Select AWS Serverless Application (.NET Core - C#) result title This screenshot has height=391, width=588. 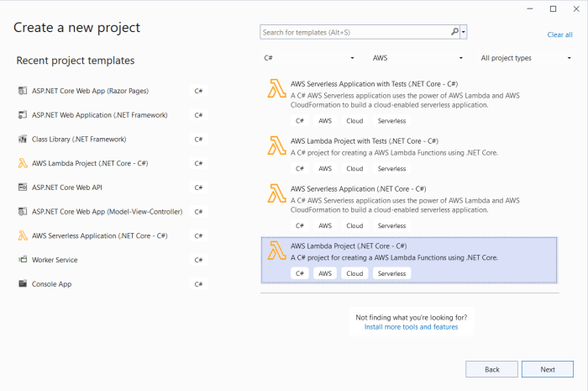click(359, 188)
